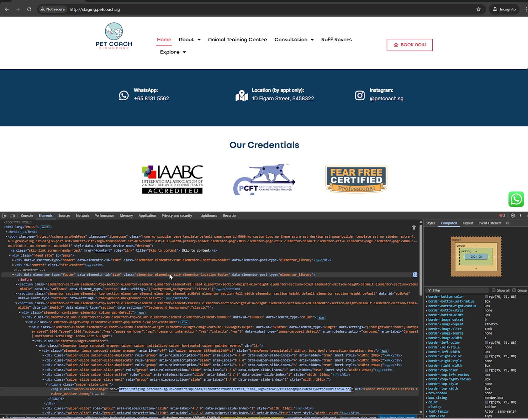Expand the box-sizing computed property
528x420 pixels.
(427, 398)
